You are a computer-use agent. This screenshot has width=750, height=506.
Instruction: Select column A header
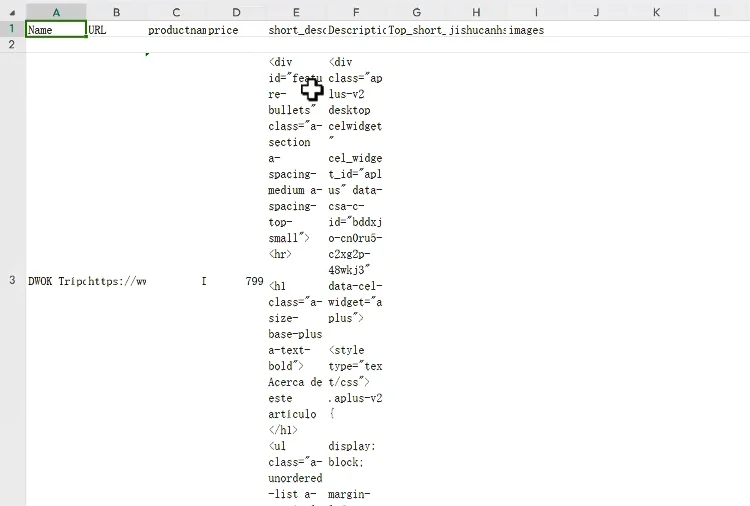pyautogui.click(x=56, y=12)
